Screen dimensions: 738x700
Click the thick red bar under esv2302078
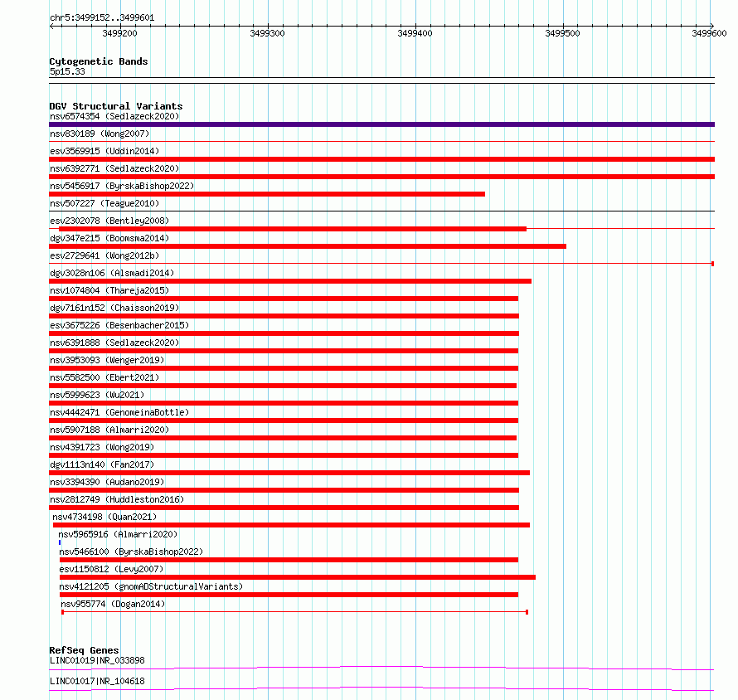292,229
